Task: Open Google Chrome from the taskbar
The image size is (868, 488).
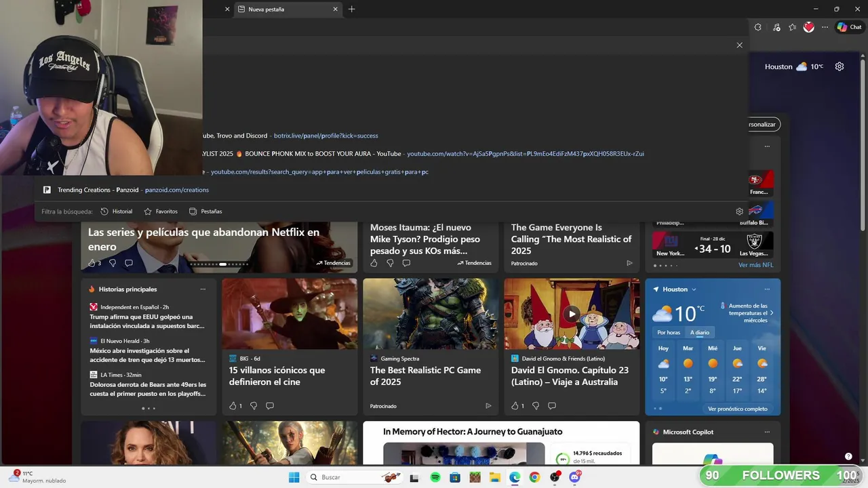Action: point(534,477)
